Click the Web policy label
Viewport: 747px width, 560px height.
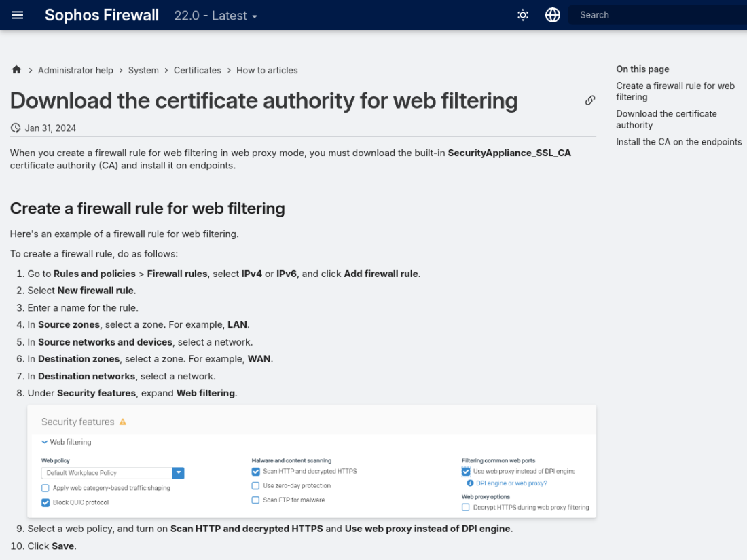55,460
